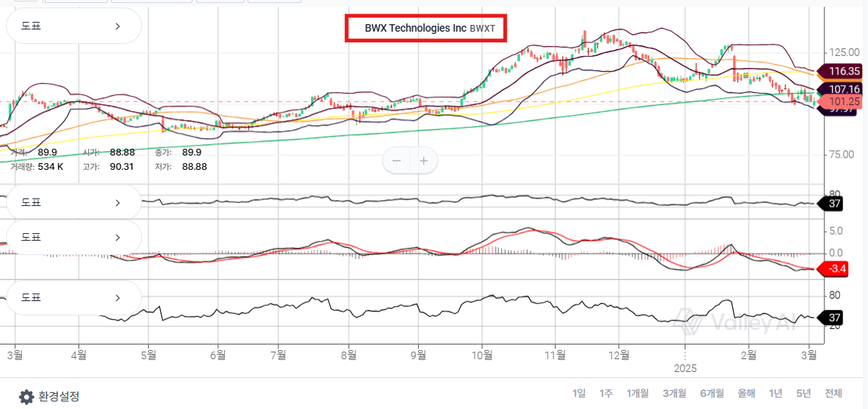Choose the 1개월 range option

coord(638,393)
